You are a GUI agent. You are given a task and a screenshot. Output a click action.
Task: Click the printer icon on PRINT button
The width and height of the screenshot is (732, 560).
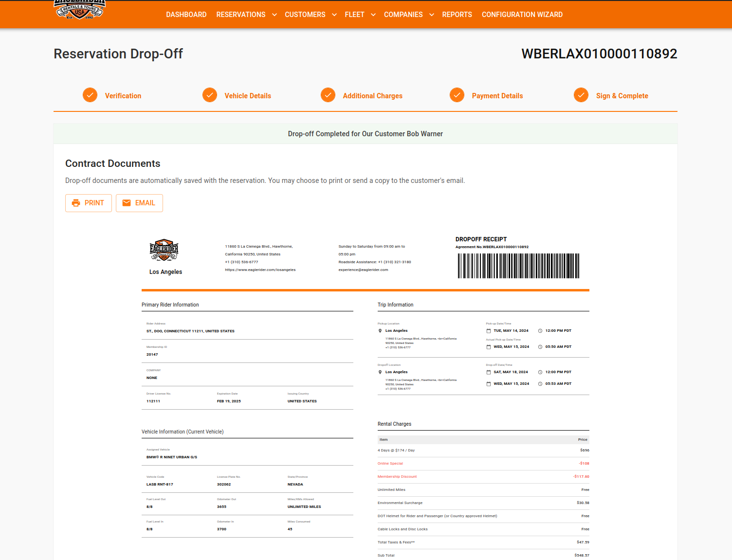76,203
